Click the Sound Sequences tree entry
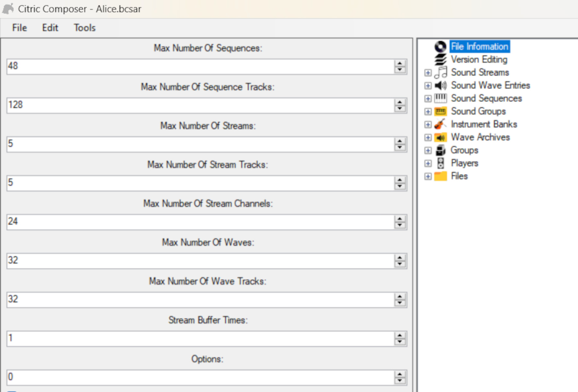 486,98
